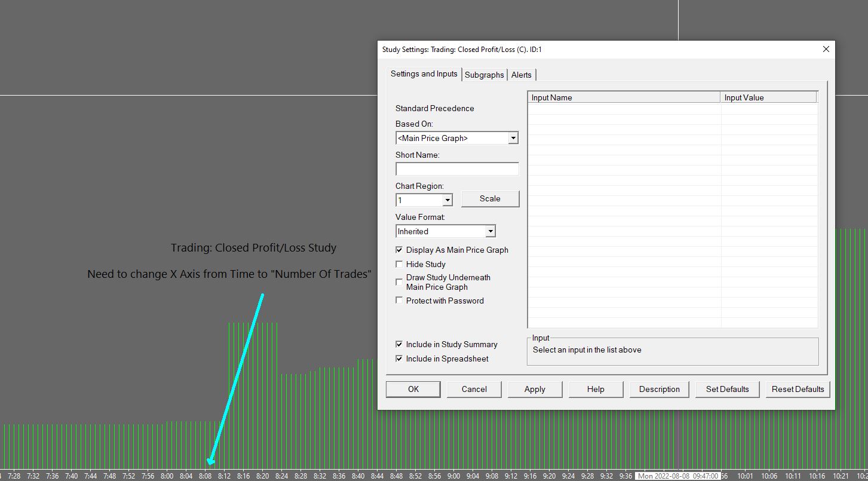Open the Value Format dropdown
868x481 pixels.
pos(490,231)
